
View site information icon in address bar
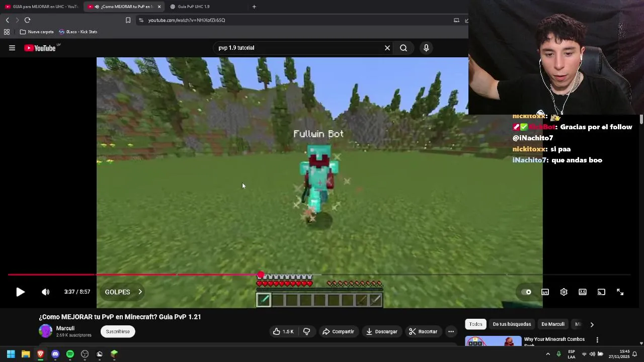pos(141,20)
